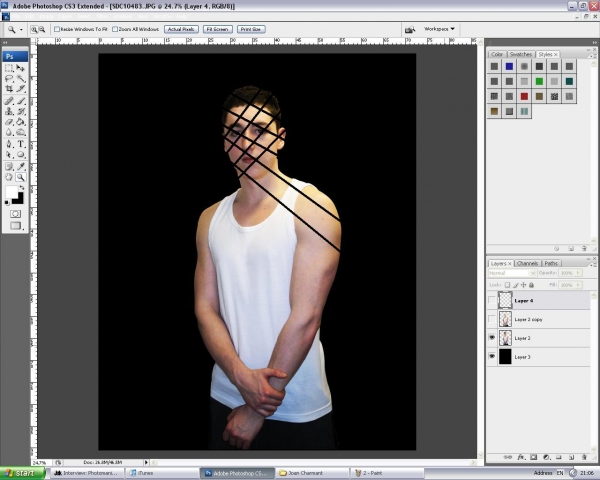Image resolution: width=600 pixels, height=480 pixels.
Task: Change the screen mode button
Action: [x=15, y=226]
